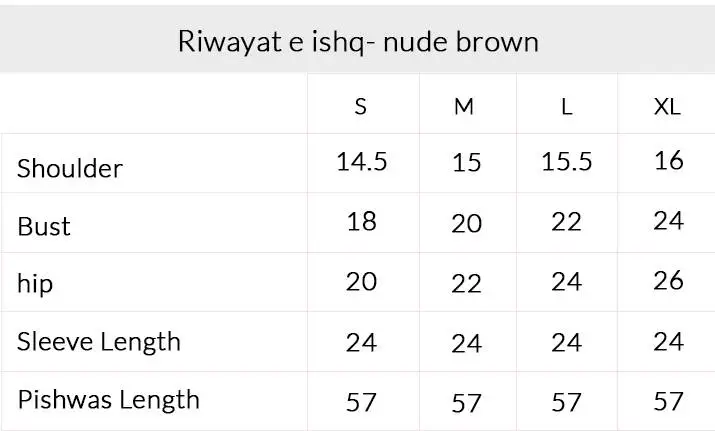Click the Shoulder value 16 for size XL
The height and width of the screenshot is (431, 715).
tap(668, 160)
